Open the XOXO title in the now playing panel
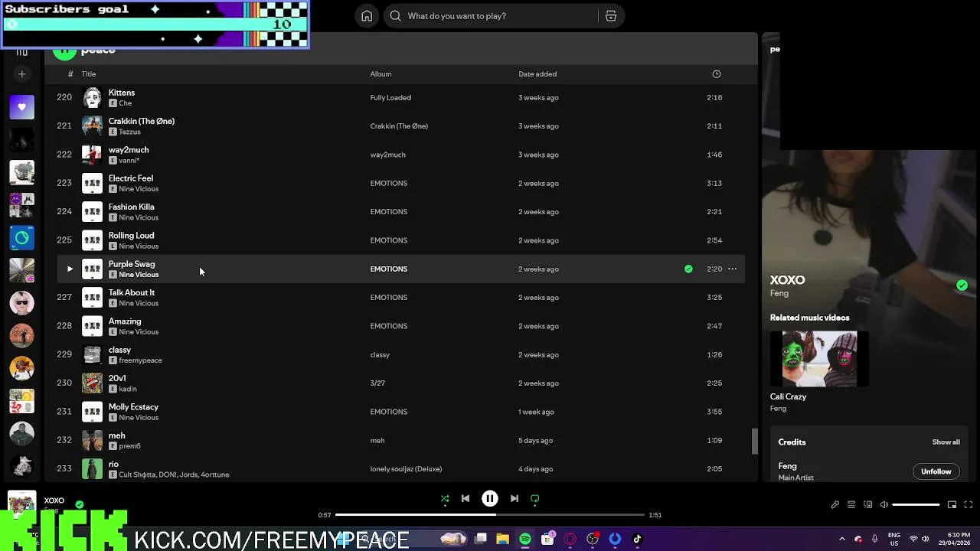 pyautogui.click(x=787, y=280)
